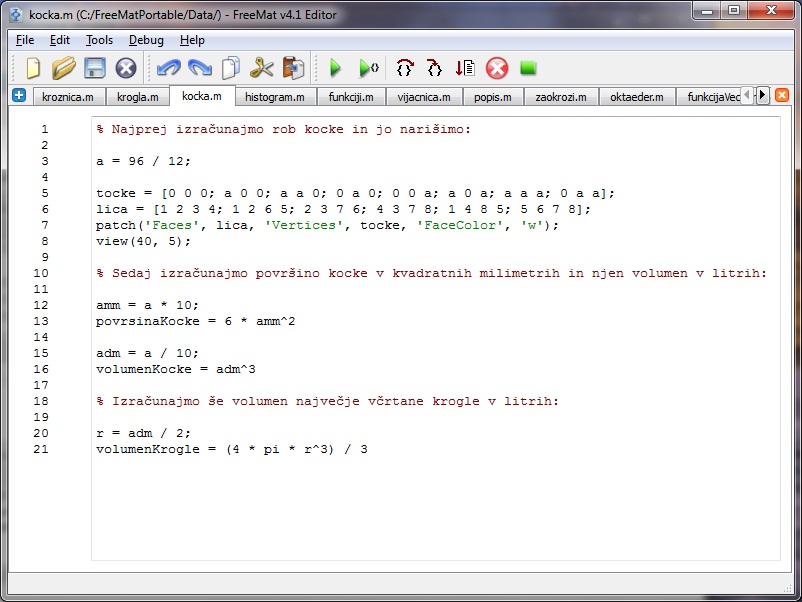Click the undo arrow in the toolbar
Viewport: 802px width, 602px height.
168,68
